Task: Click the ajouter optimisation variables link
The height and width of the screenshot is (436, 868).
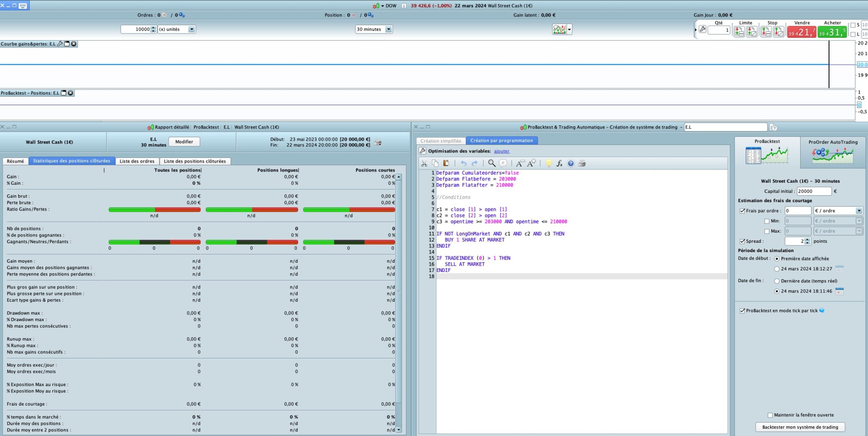Action: click(x=501, y=151)
